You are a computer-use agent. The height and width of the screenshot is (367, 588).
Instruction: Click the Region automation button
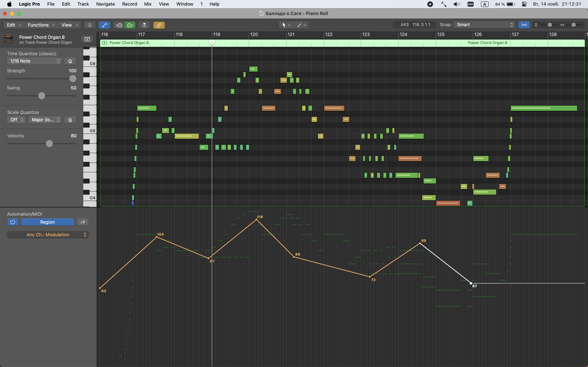click(x=47, y=222)
